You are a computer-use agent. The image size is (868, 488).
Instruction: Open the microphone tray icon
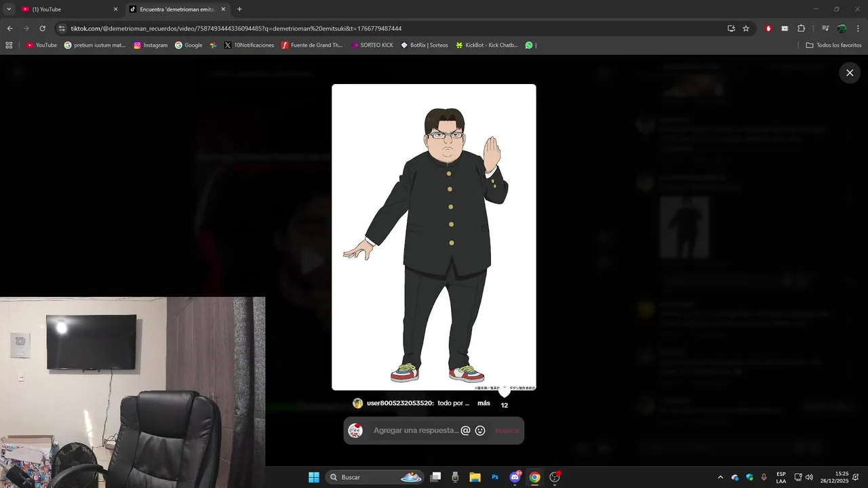pos(764,477)
